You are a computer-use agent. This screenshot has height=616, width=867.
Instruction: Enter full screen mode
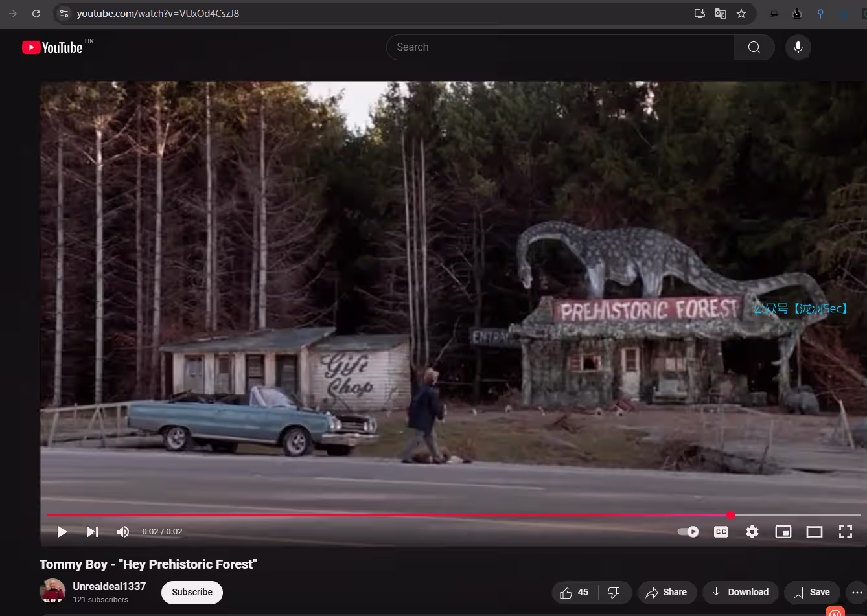point(846,532)
